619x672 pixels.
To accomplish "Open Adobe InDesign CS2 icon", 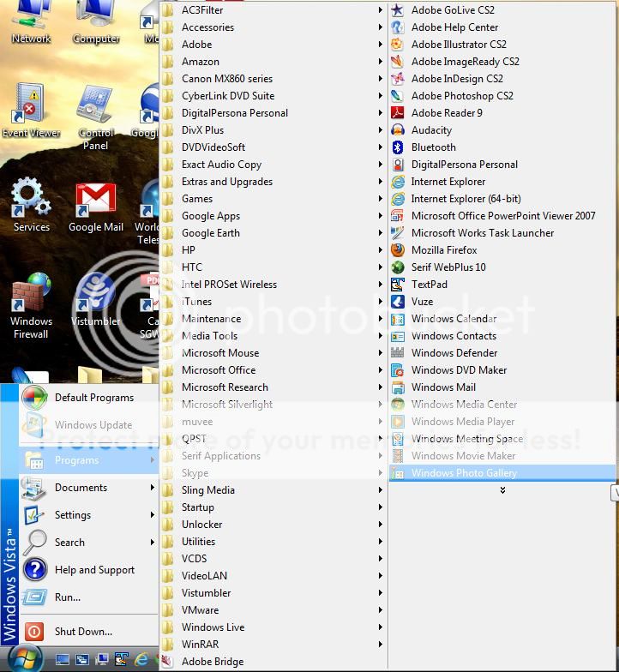I will (x=398, y=79).
